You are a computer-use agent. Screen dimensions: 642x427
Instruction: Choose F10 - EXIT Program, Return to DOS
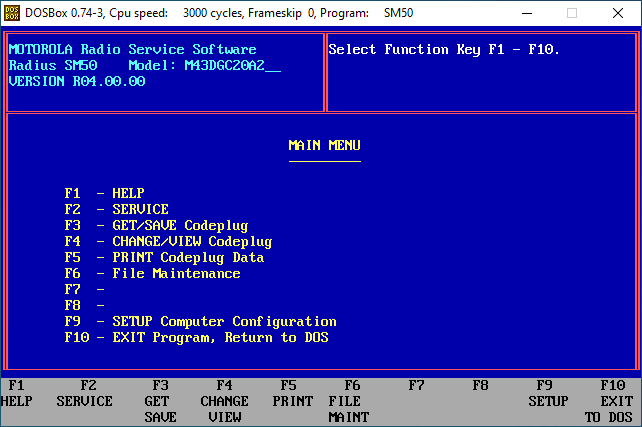[197, 337]
